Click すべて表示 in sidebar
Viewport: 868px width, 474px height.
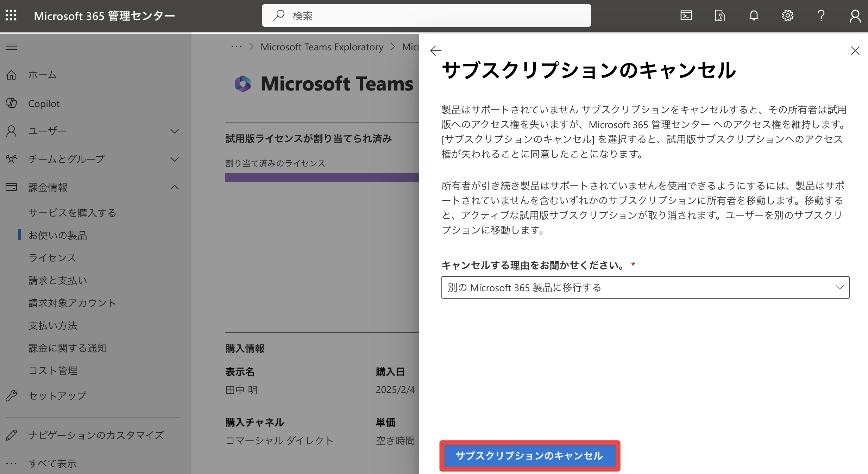click(x=52, y=463)
